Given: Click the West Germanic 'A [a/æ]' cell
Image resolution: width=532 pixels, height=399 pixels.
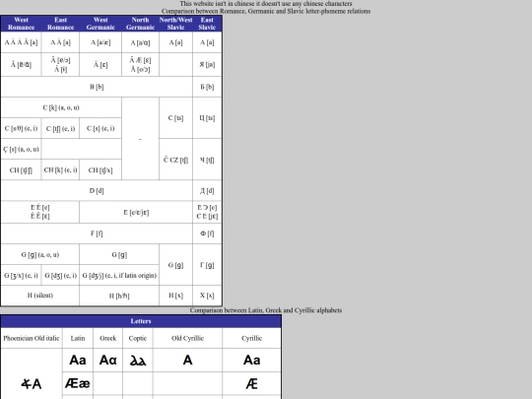Looking at the screenshot, I should 100,42.
